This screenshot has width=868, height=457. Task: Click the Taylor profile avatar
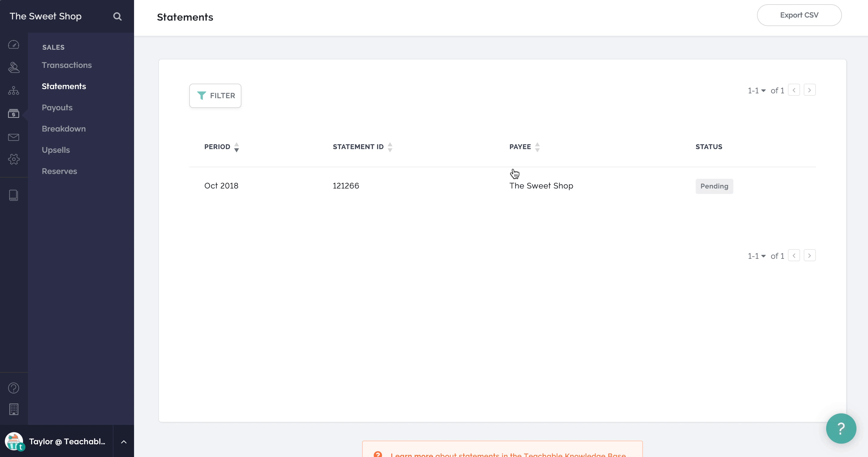tap(14, 441)
